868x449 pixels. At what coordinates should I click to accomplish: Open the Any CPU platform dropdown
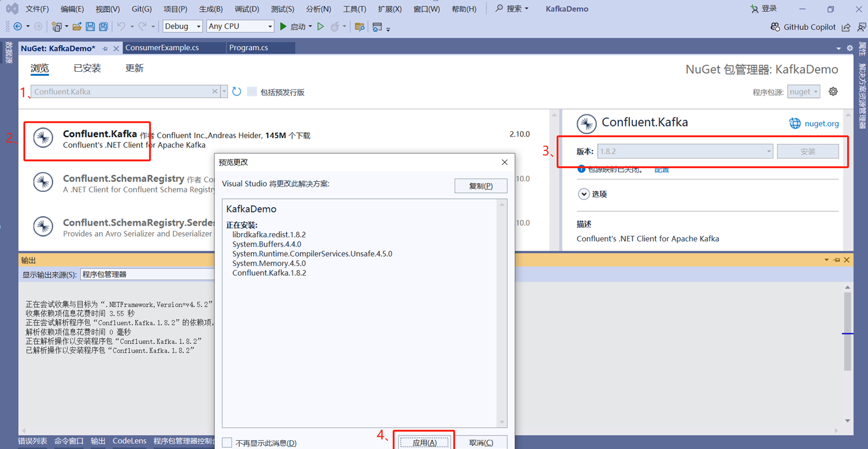pos(240,26)
